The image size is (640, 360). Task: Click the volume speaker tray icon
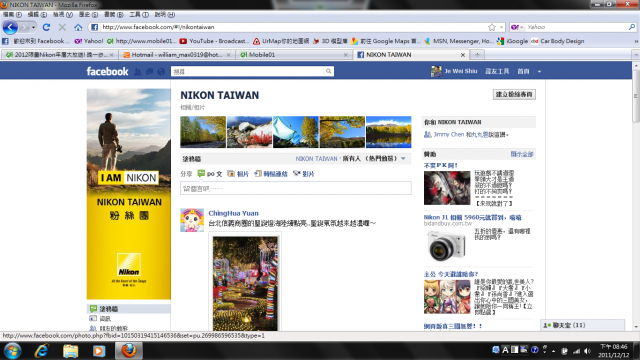587,351
